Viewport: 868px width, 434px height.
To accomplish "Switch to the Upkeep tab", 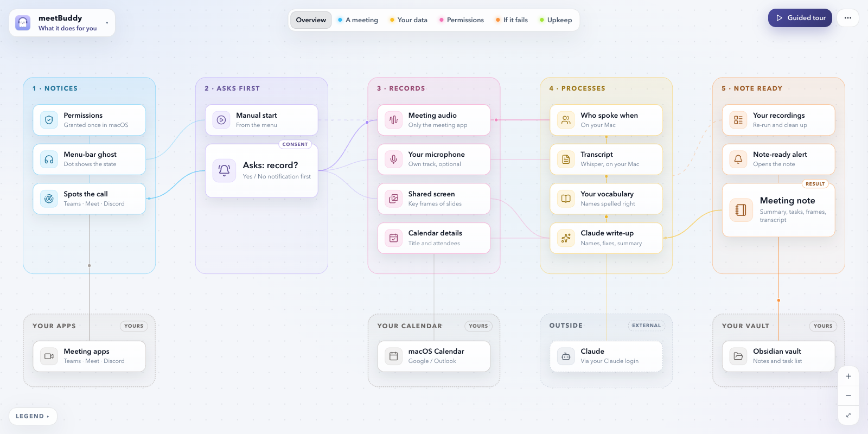I will 556,20.
